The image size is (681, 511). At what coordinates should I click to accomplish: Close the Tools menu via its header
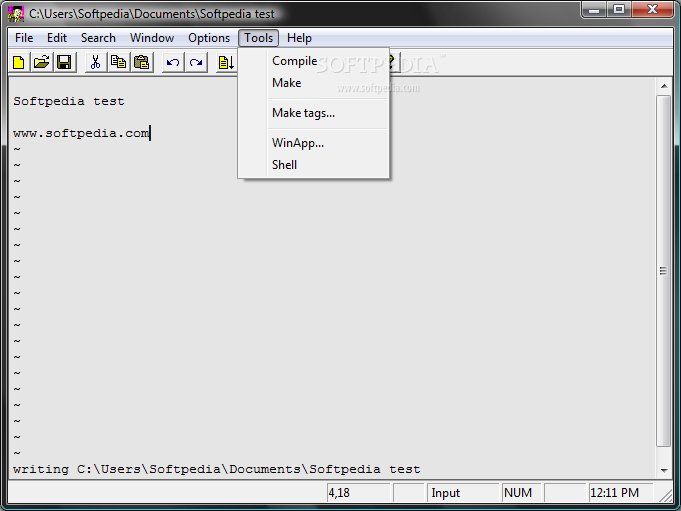[258, 38]
